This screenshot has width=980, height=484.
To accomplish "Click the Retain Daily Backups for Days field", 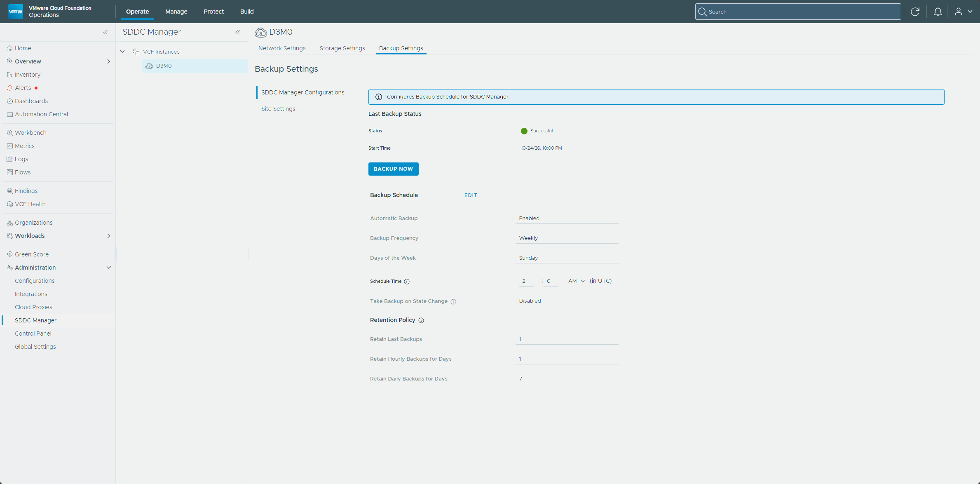I will click(567, 379).
